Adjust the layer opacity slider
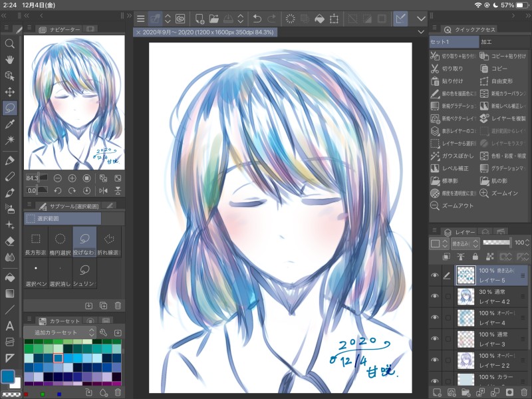532x399 pixels. click(497, 242)
